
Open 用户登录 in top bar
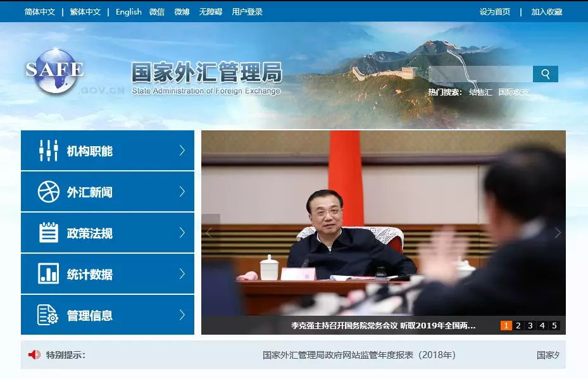point(247,12)
